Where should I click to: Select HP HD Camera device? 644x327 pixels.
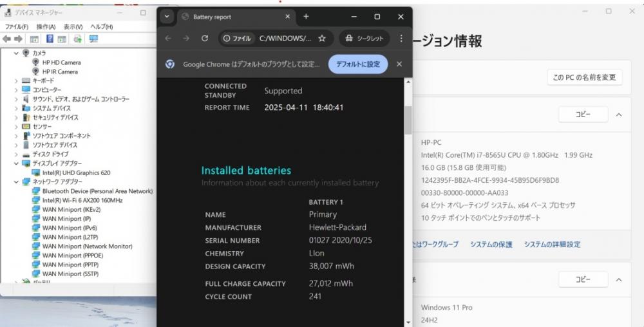pyautogui.click(x=62, y=62)
